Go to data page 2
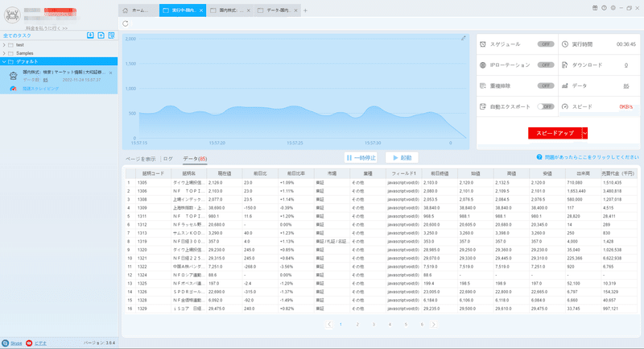644x349 pixels. point(357,324)
